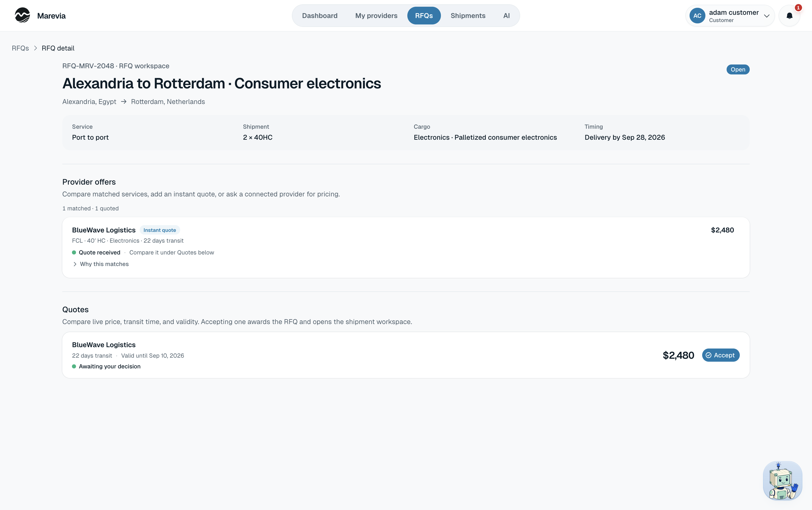Click 'Valid until Sep 10, 2026' text
This screenshot has height=510, width=812.
[x=153, y=355]
